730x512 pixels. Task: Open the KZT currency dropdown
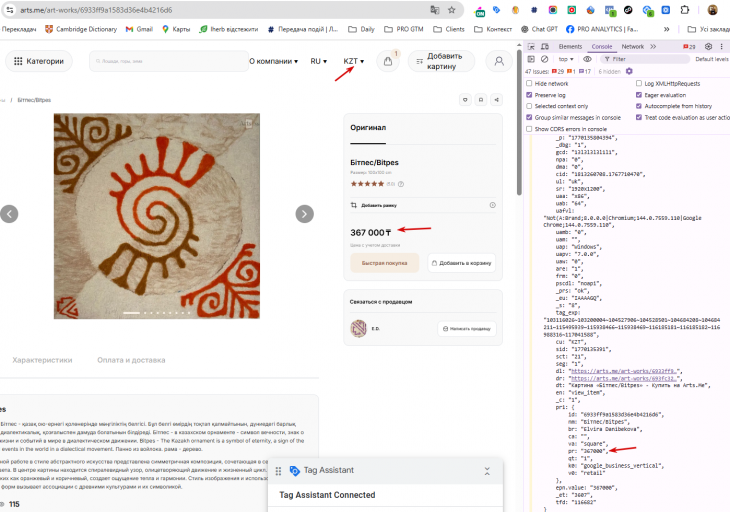[x=354, y=61]
